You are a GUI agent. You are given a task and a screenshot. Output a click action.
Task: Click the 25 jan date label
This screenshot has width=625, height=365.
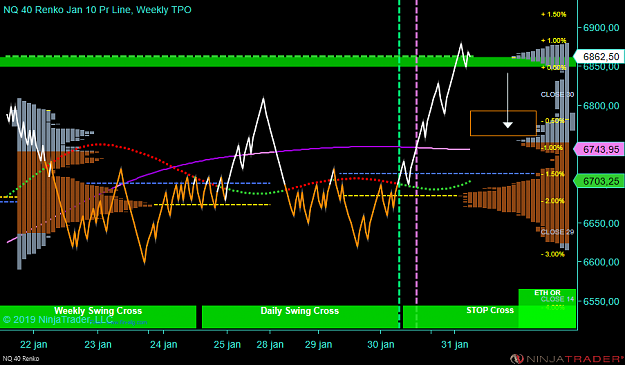(x=227, y=344)
